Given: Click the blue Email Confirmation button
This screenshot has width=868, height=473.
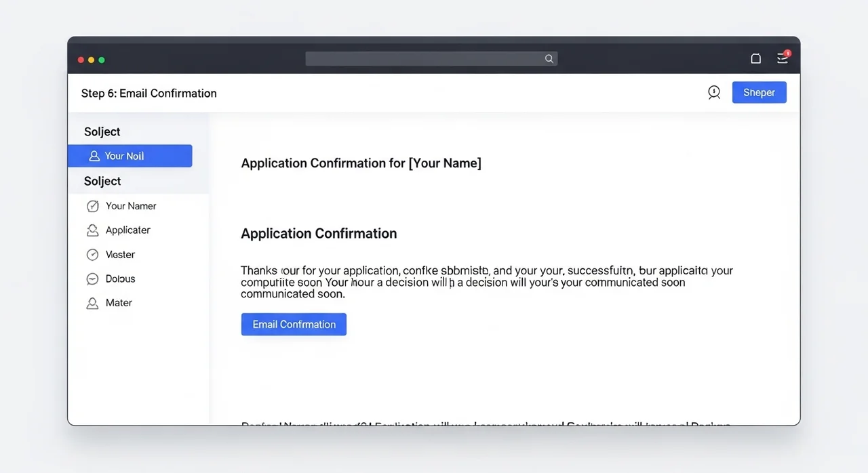Looking at the screenshot, I should tap(294, 324).
